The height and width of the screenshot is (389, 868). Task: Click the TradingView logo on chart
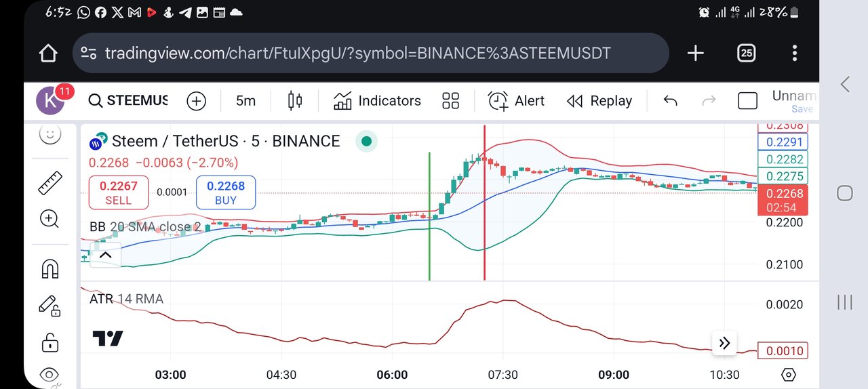pos(107,339)
